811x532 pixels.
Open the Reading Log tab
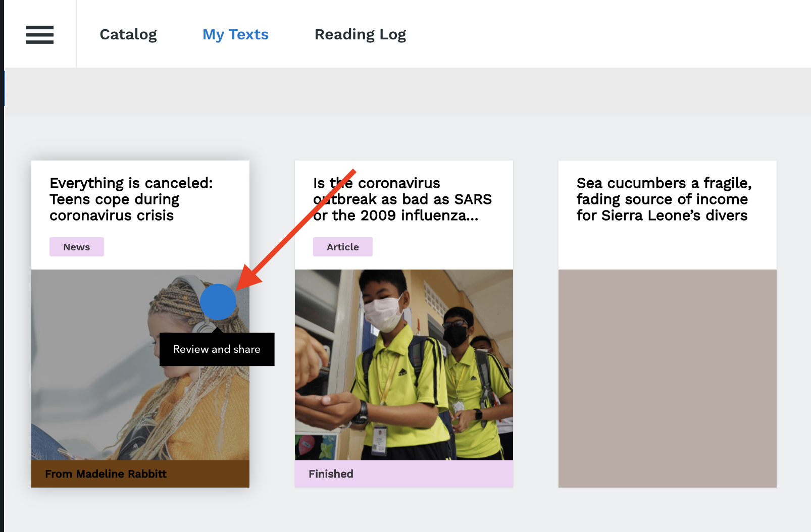(x=360, y=34)
